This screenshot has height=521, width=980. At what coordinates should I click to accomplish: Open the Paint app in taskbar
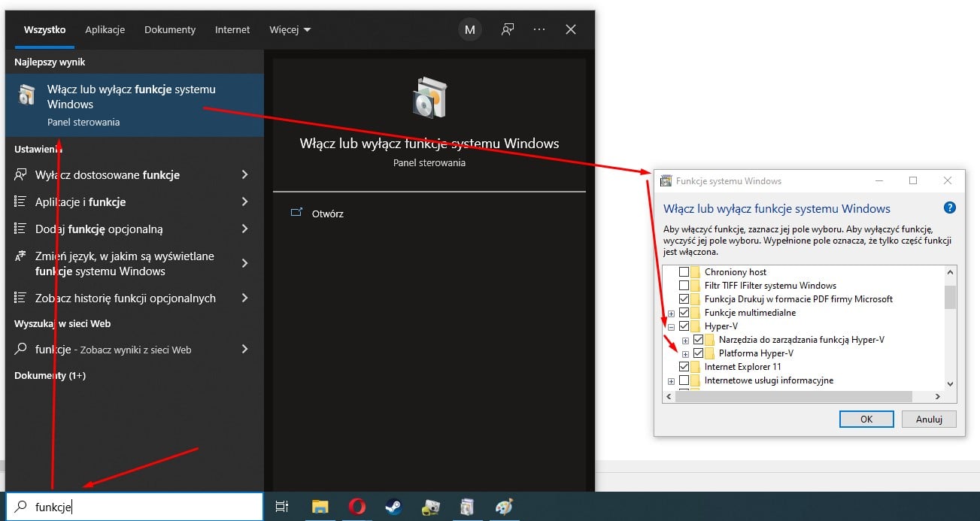coord(503,507)
